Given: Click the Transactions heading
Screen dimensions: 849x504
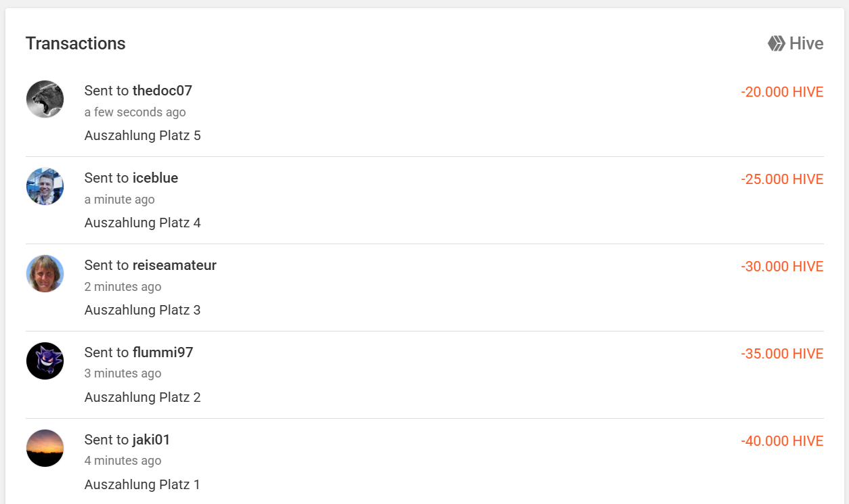Looking at the screenshot, I should pyautogui.click(x=76, y=44).
